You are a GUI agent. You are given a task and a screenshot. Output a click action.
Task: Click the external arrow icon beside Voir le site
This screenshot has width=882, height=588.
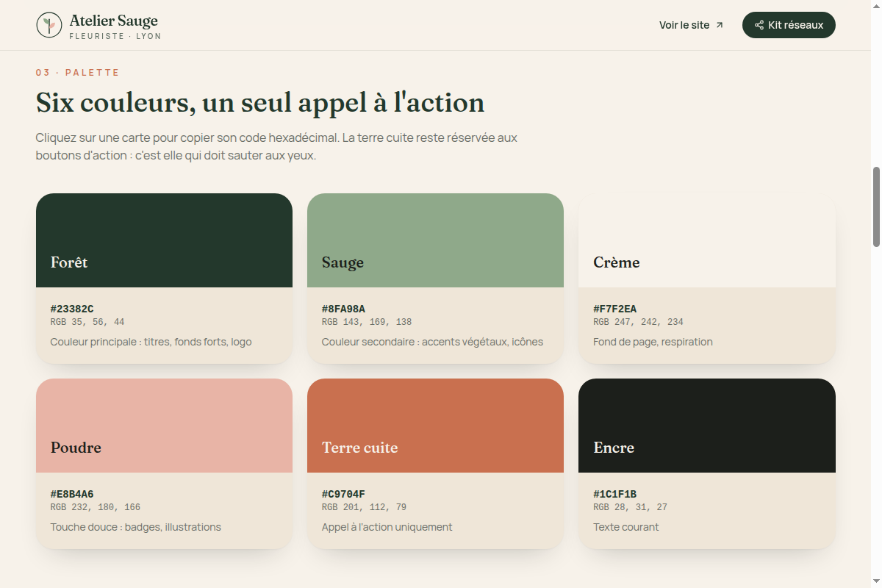click(x=720, y=25)
